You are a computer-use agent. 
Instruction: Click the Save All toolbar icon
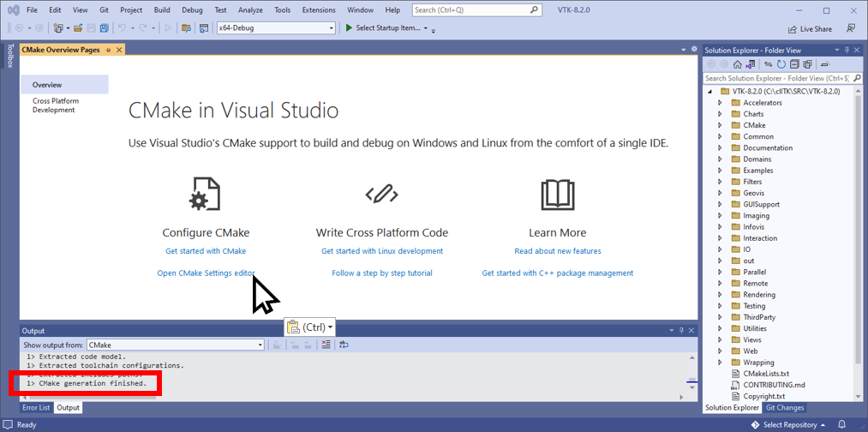click(x=104, y=27)
